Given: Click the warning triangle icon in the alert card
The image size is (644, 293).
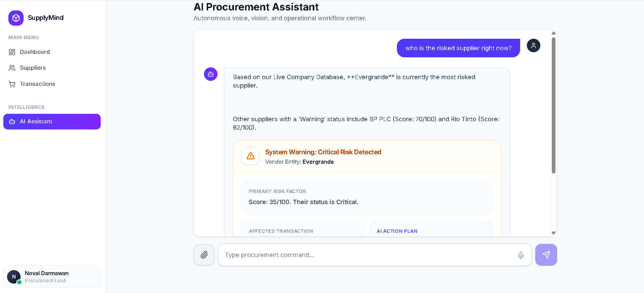Looking at the screenshot, I should pyautogui.click(x=250, y=156).
